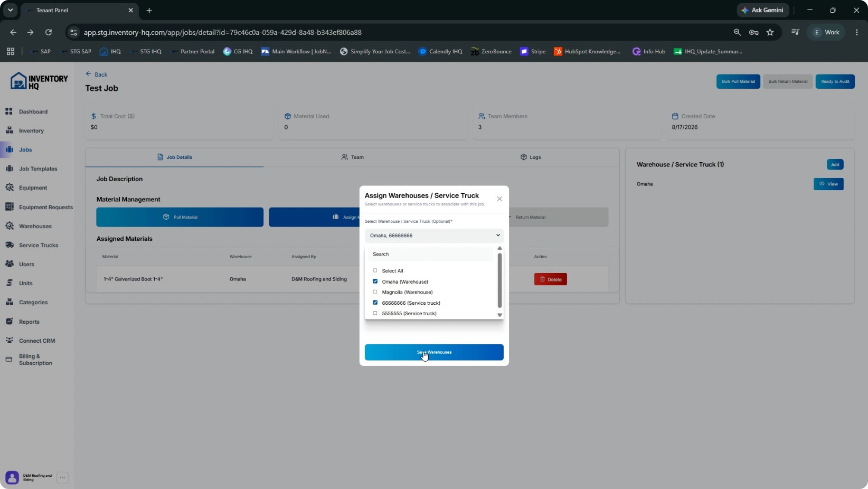The image size is (868, 489).
Task: Click the Pull Material button
Action: click(x=180, y=217)
